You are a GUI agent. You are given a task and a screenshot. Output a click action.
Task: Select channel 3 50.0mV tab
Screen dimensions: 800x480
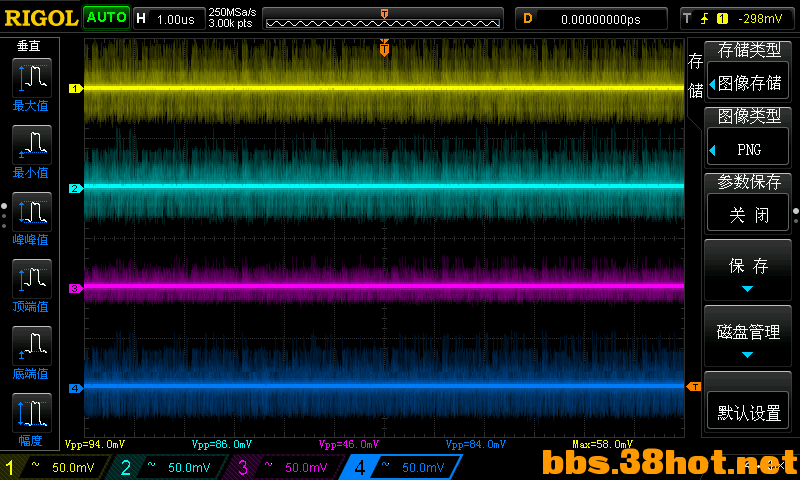285,467
